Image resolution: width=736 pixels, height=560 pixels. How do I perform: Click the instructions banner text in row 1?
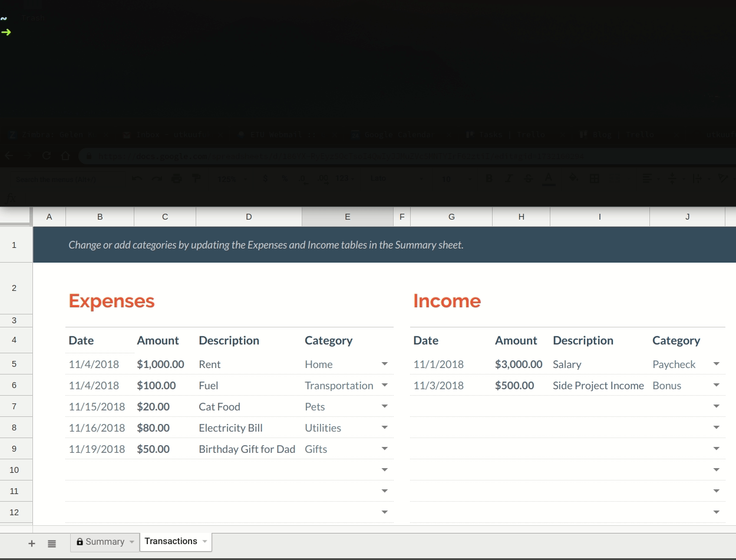click(x=266, y=244)
